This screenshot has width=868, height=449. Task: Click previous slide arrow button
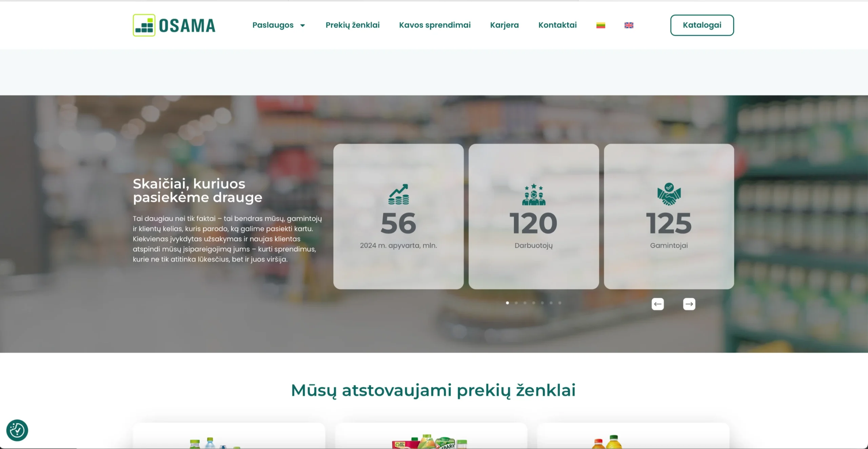657,304
